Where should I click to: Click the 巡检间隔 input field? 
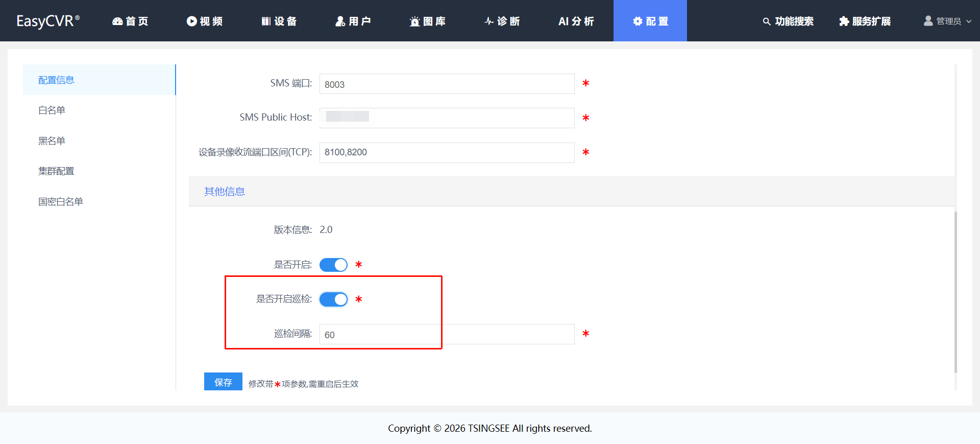coord(447,334)
